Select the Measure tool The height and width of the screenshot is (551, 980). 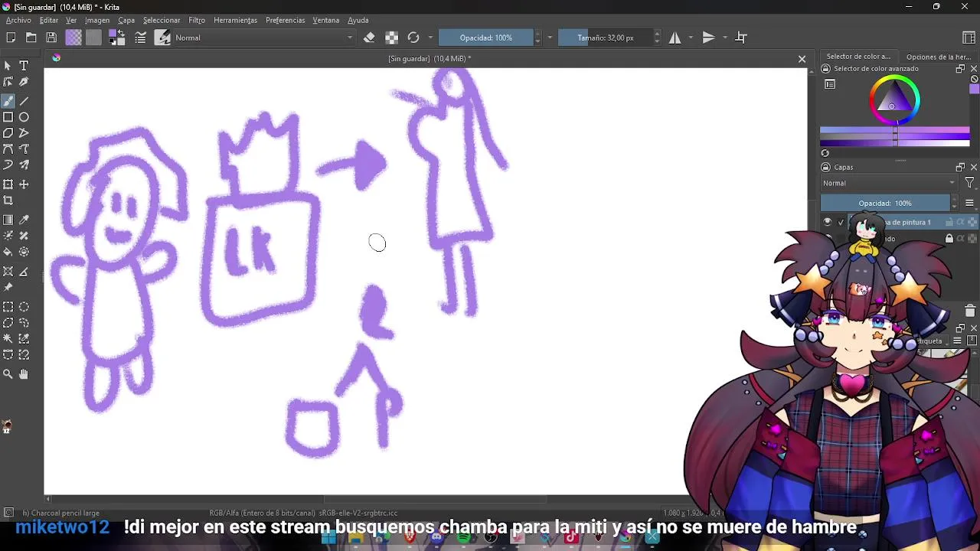24,272
